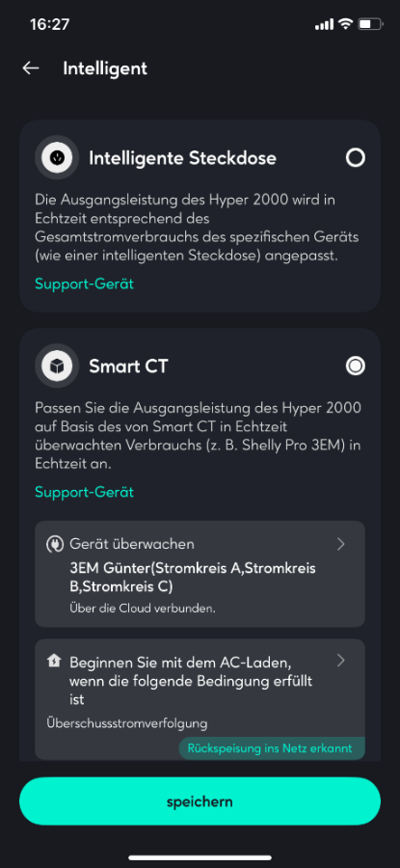Viewport: 400px width, 868px height.
Task: Open the 3EM Günter monitored device entry
Action: (x=200, y=574)
